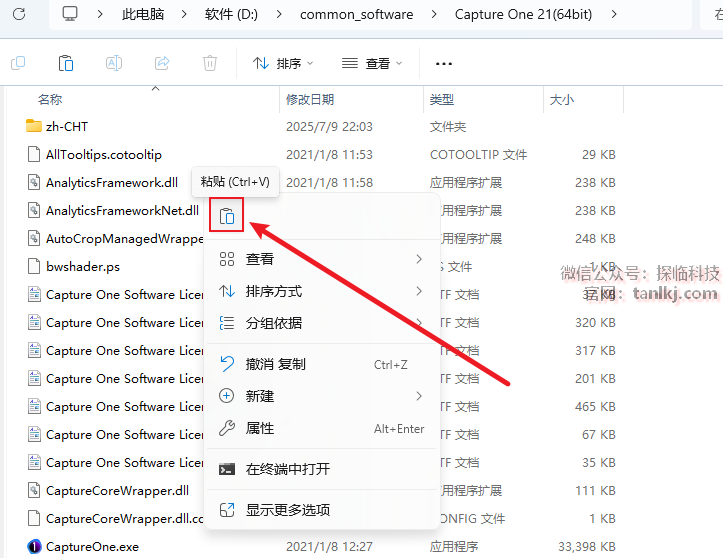The image size is (723, 558).
Task: Click the CaptureCoreWrapper.dll file icon
Action: (34, 490)
